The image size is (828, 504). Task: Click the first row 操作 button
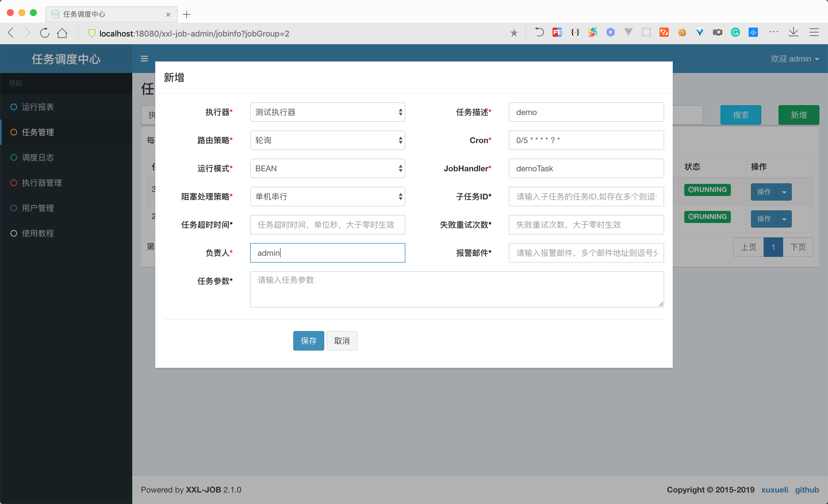[x=764, y=192]
